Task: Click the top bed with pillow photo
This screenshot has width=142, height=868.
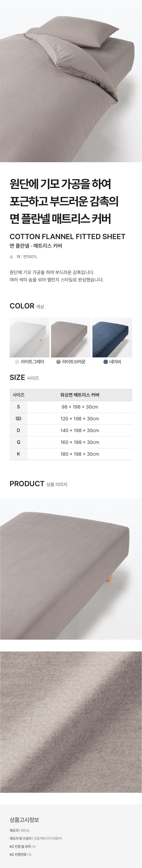Action: click(x=71, y=81)
